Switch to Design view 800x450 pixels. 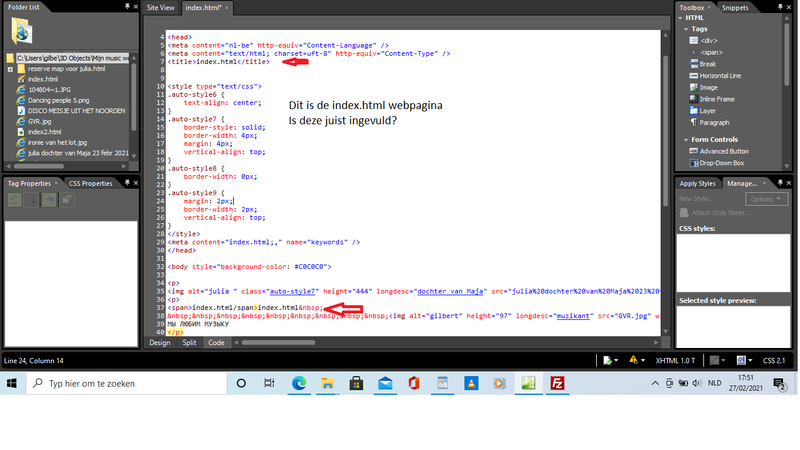click(x=160, y=342)
